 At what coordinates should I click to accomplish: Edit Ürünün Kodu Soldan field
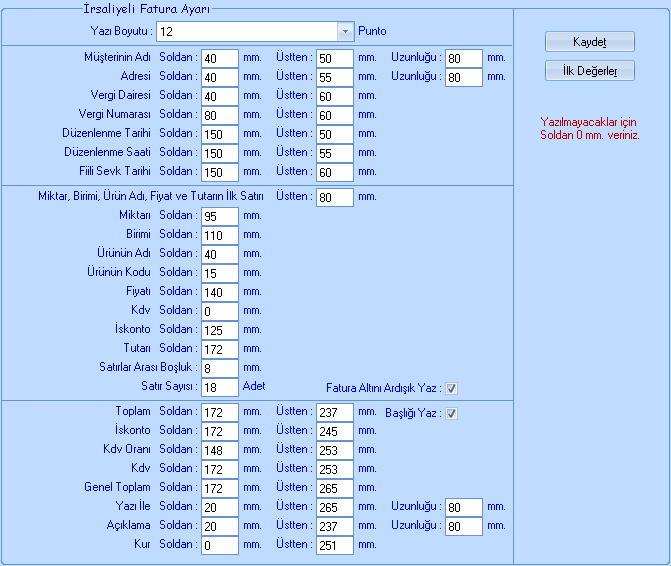(x=220, y=273)
